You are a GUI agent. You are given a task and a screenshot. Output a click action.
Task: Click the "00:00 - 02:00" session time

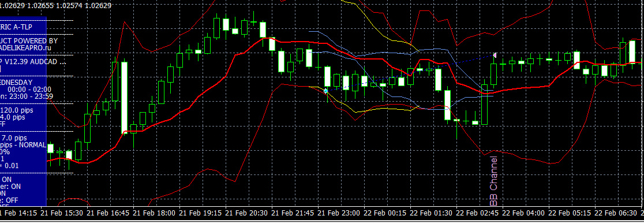pyautogui.click(x=29, y=90)
